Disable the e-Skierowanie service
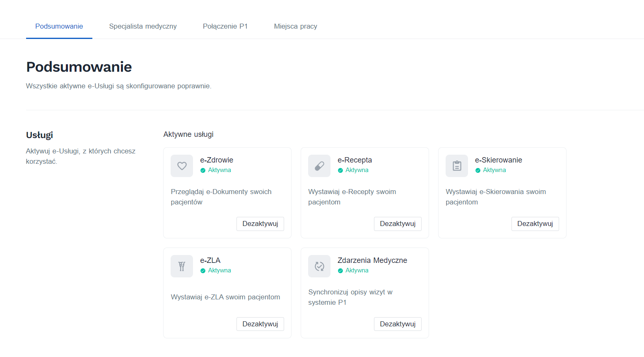The image size is (644, 357). click(x=535, y=223)
